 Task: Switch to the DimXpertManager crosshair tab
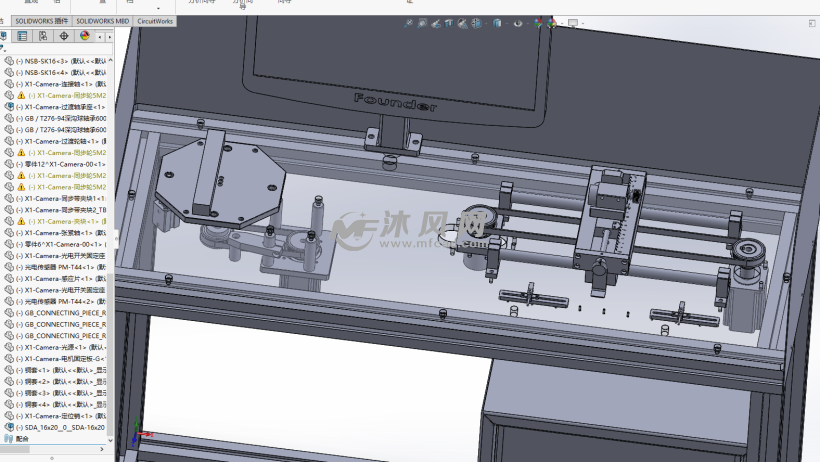tap(64, 36)
